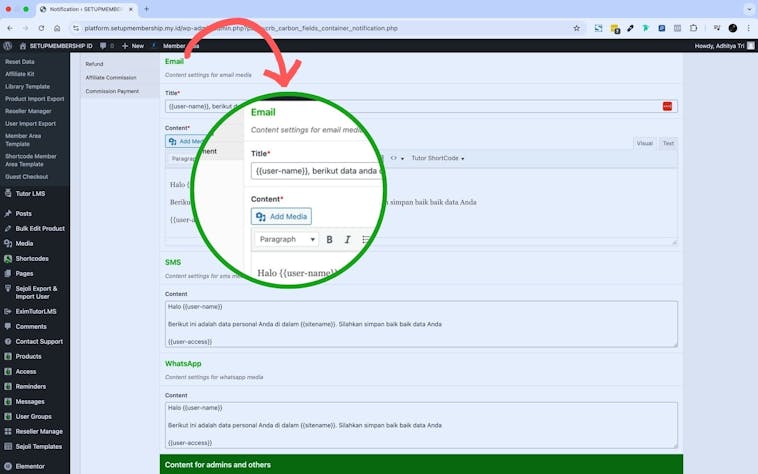Open Products menu in sidebar
The image size is (758, 474).
28,356
